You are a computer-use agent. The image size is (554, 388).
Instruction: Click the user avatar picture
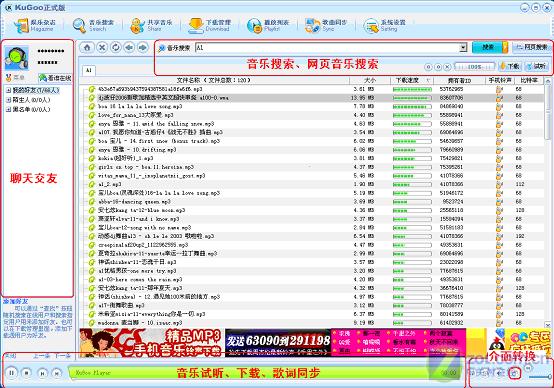click(x=17, y=58)
